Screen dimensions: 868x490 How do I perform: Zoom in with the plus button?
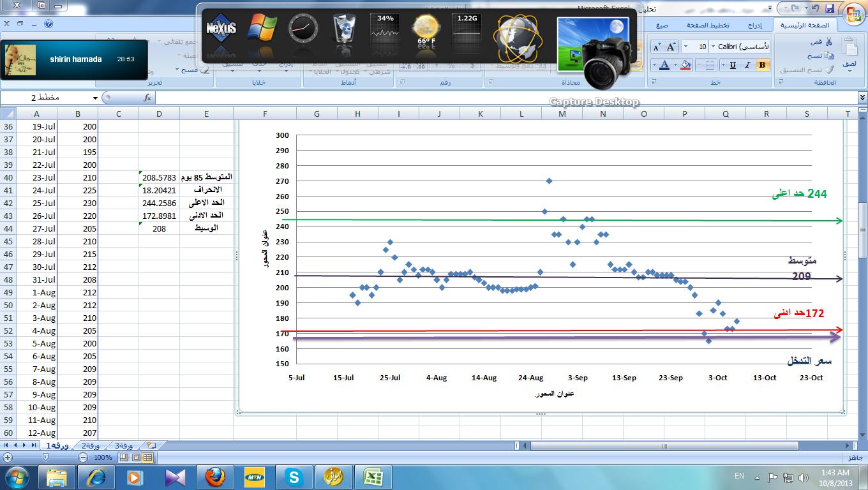click(x=8, y=457)
